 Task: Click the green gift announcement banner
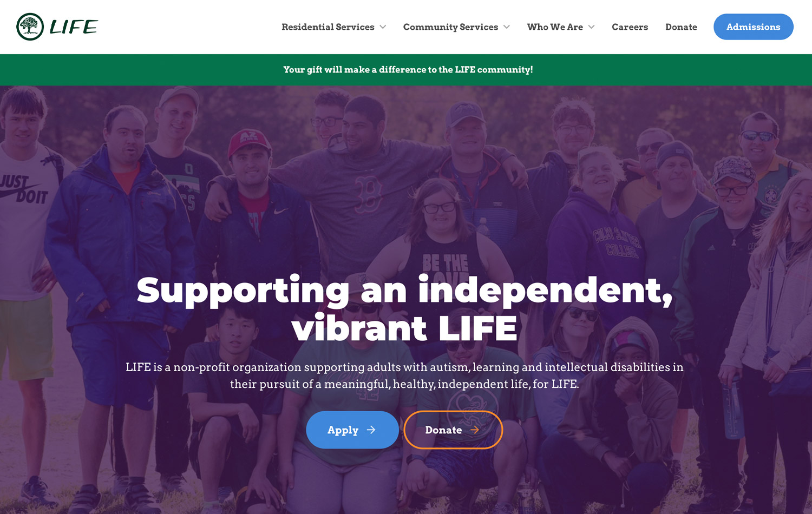coord(406,70)
